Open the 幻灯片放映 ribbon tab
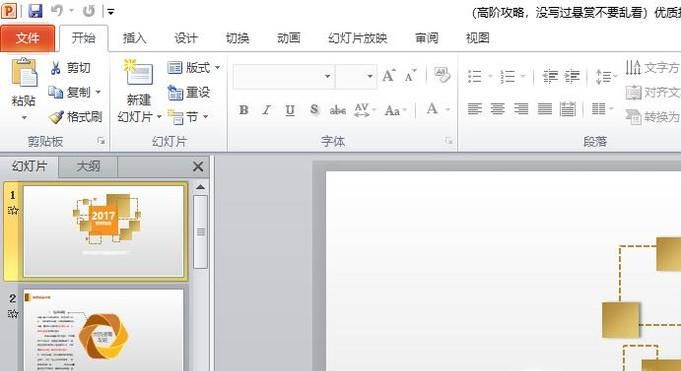This screenshot has height=371, width=681. pyautogui.click(x=357, y=38)
